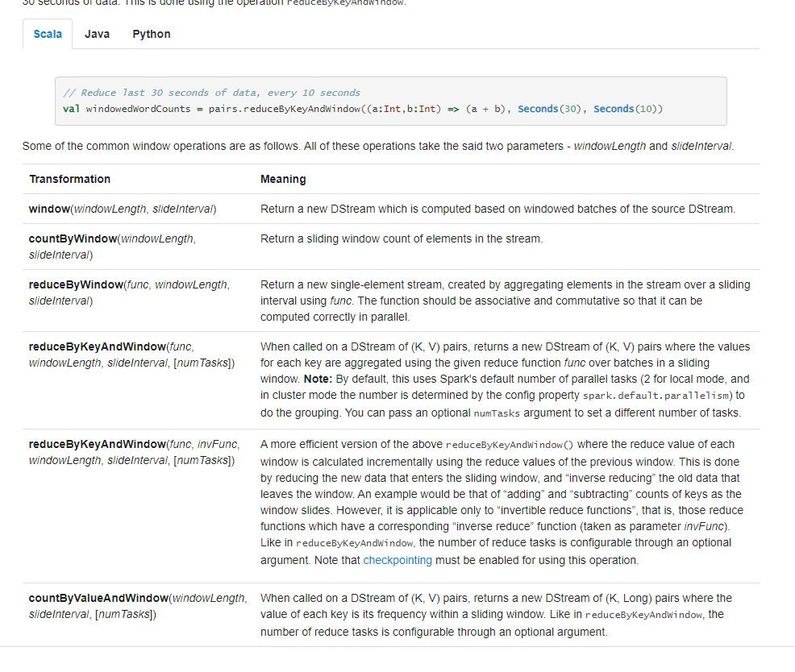Image resolution: width=795 pixels, height=672 pixels.
Task: Switch to the Scala code tab
Action: (48, 34)
